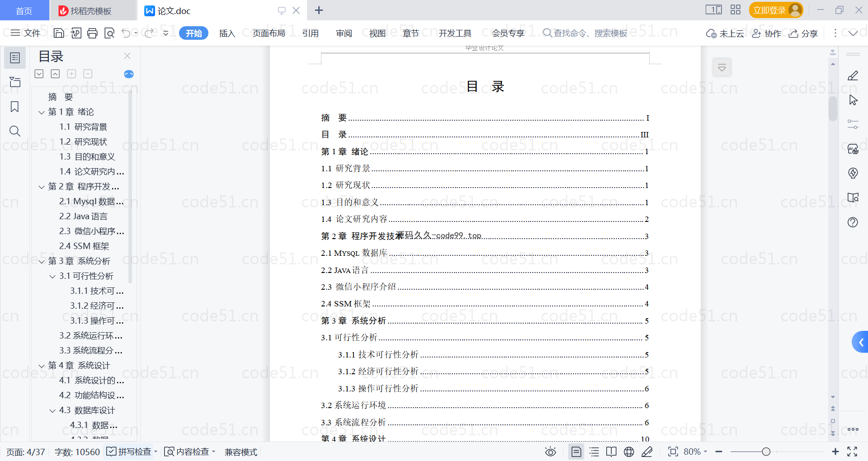Toggle spell check in status bar

(x=132, y=452)
